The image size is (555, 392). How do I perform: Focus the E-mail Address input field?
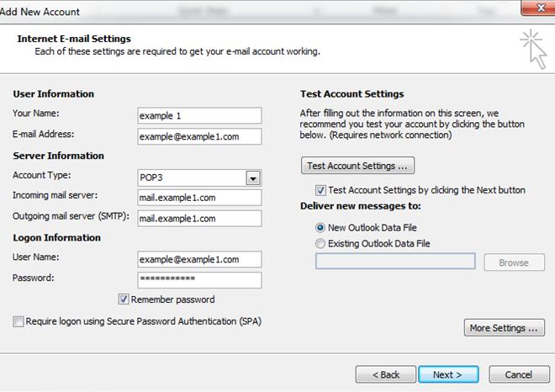[199, 136]
